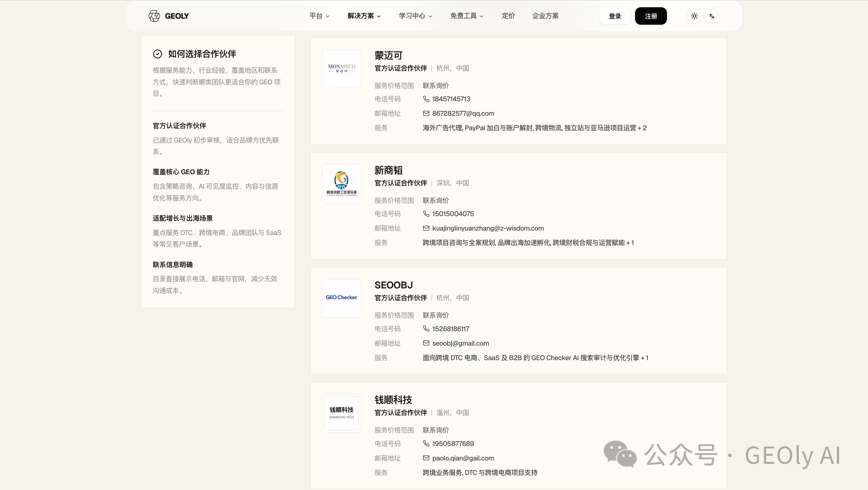Viewport: 868px width, 490px height.
Task: Click 联系询价 price value for SEOOBJ
Action: (x=436, y=315)
